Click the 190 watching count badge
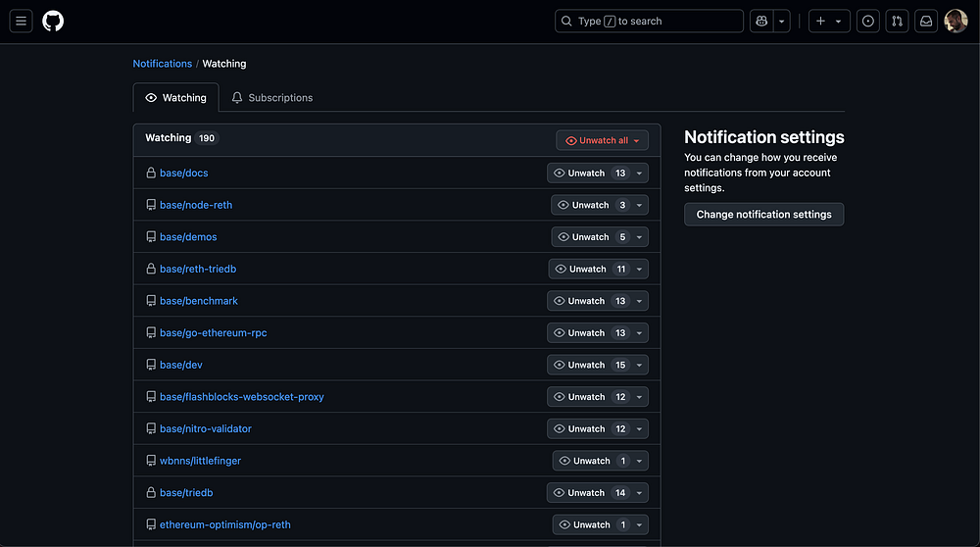This screenshot has height=547, width=980. 207,138
